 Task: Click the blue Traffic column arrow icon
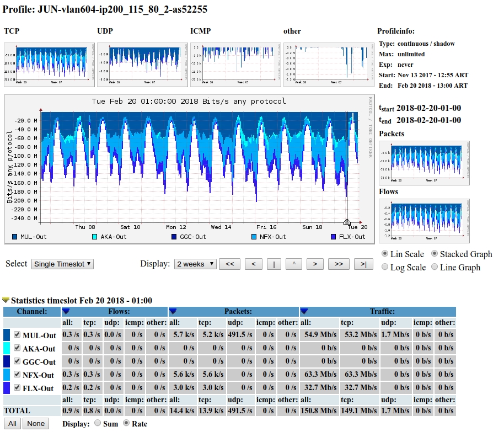[x=303, y=312]
